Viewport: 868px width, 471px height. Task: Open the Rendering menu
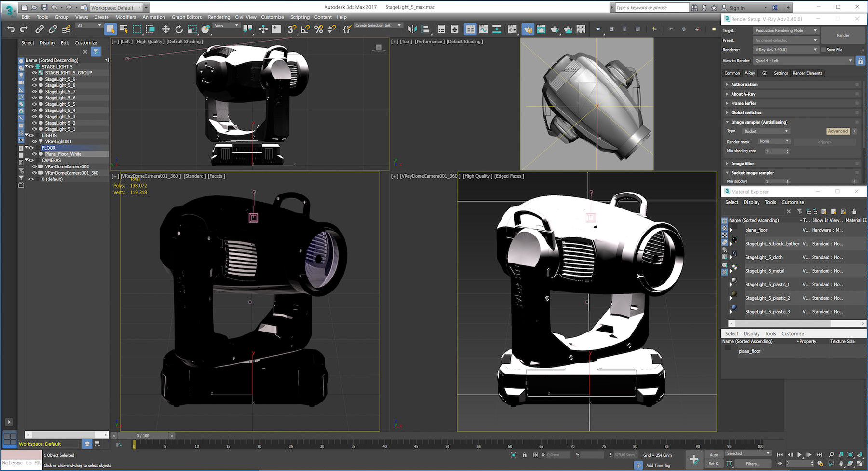[219, 17]
